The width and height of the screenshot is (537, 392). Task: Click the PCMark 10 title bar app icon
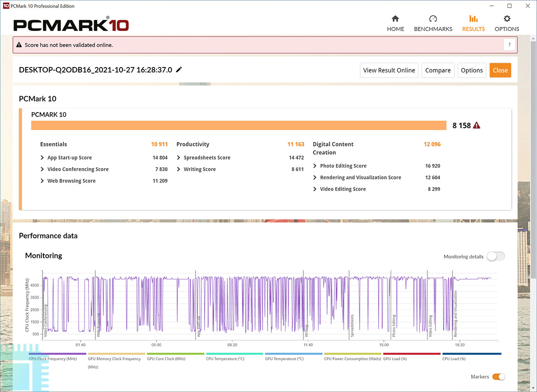point(6,6)
